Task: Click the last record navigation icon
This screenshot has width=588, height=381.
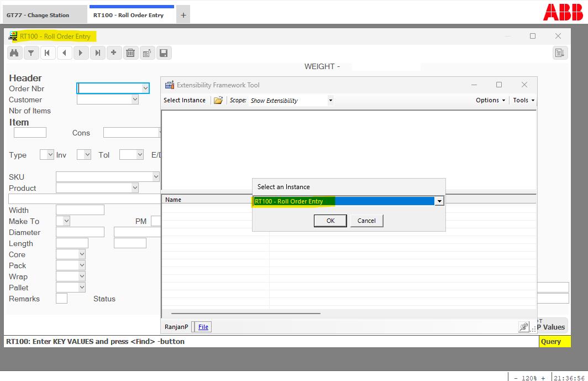Action: pyautogui.click(x=97, y=53)
